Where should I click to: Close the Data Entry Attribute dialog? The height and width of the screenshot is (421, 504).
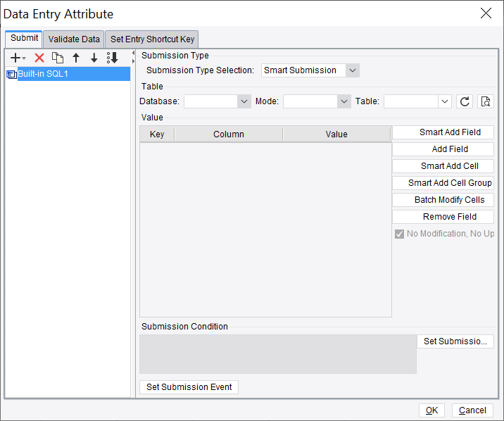pyautogui.click(x=486, y=13)
